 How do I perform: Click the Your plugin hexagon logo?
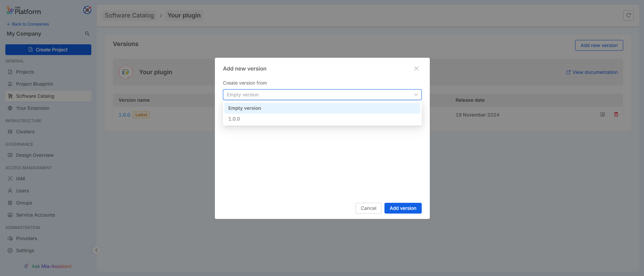126,72
